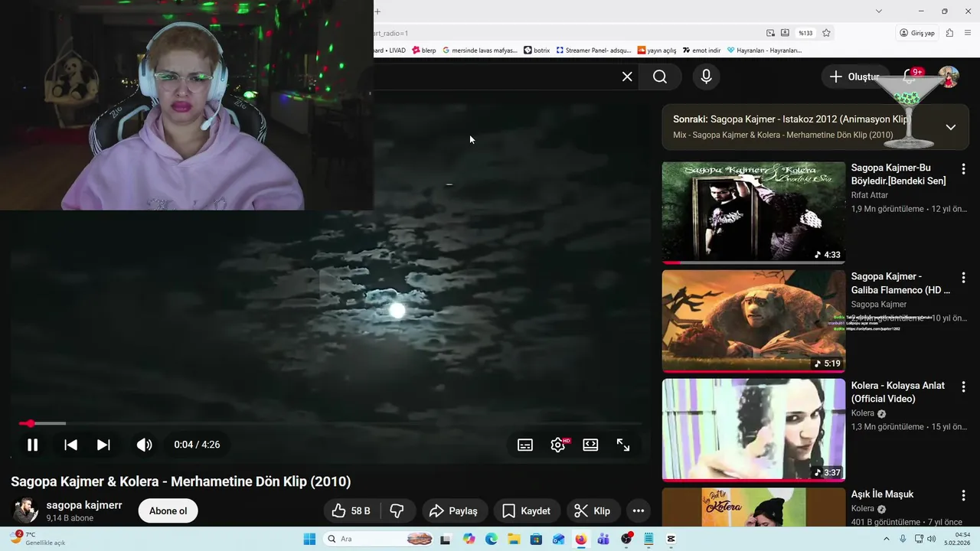The width and height of the screenshot is (980, 551).
Task: Click the Kolaysa Anlat video title
Action: coord(898,392)
